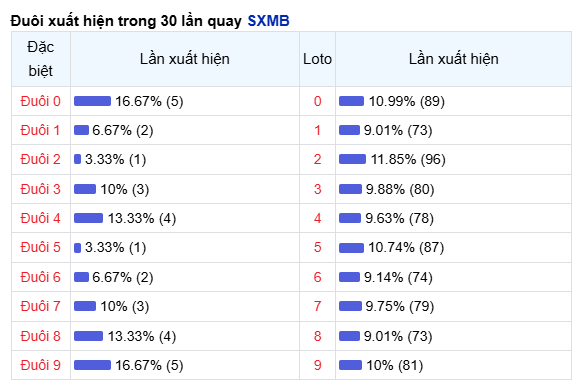Click the 10.99% (89) value

406,101
